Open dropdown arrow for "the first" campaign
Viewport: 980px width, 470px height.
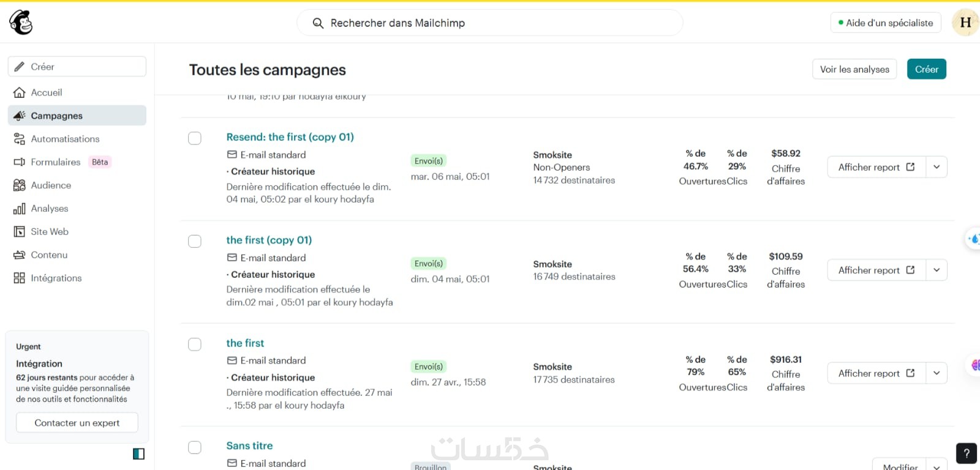click(x=937, y=373)
